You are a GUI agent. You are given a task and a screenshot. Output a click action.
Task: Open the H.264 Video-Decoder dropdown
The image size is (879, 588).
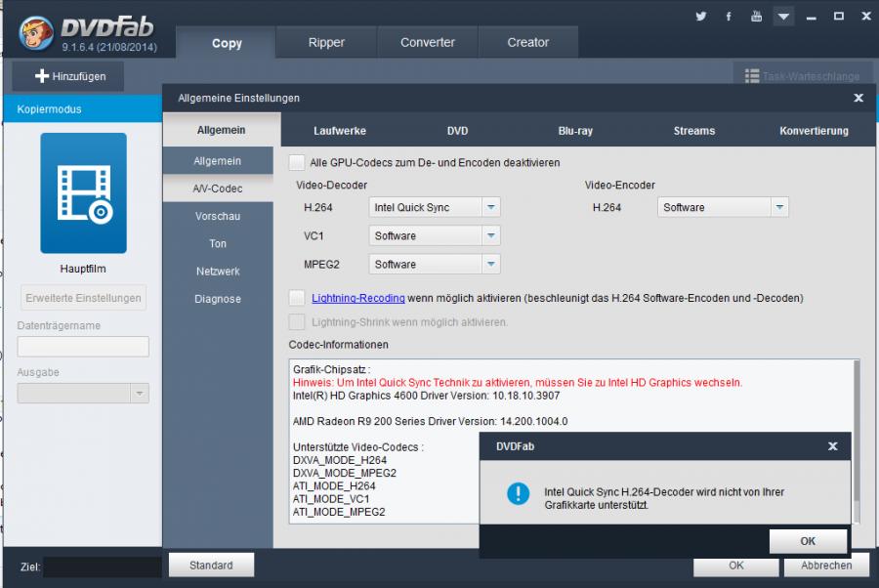[435, 207]
